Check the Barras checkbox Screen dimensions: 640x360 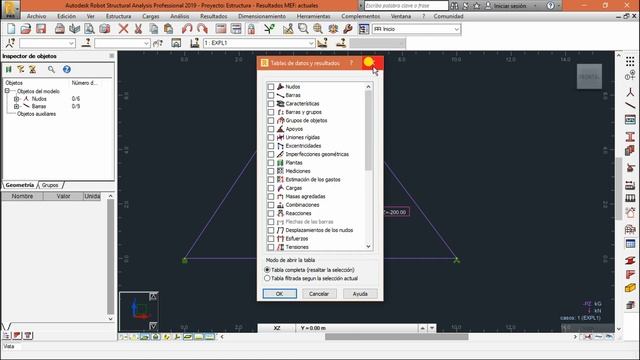coord(271,95)
